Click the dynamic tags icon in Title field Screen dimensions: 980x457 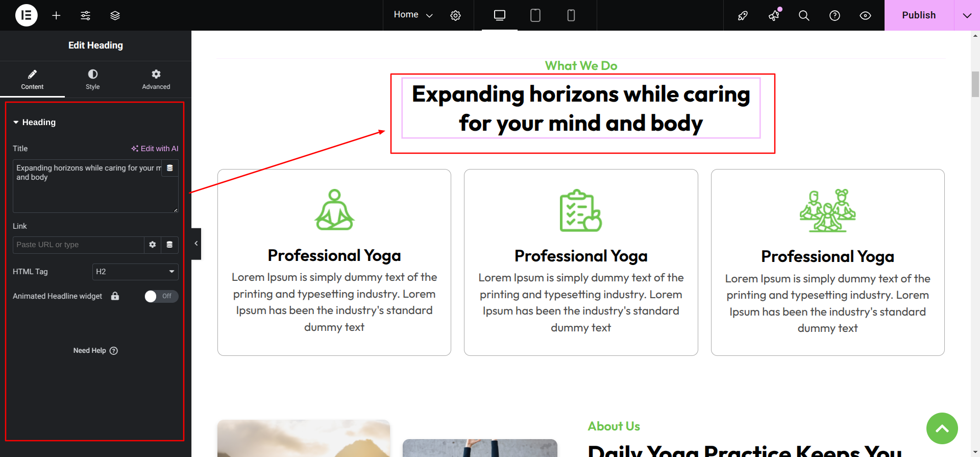point(170,168)
